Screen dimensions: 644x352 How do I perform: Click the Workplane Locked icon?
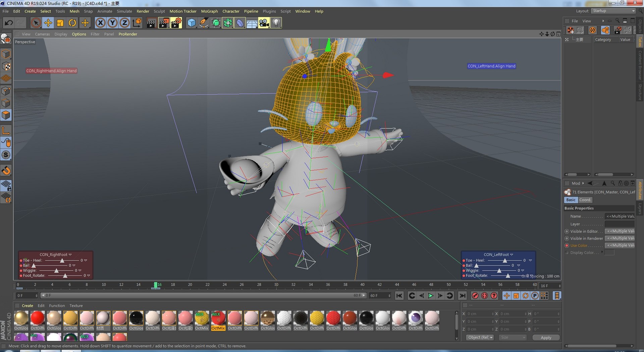coord(6,185)
